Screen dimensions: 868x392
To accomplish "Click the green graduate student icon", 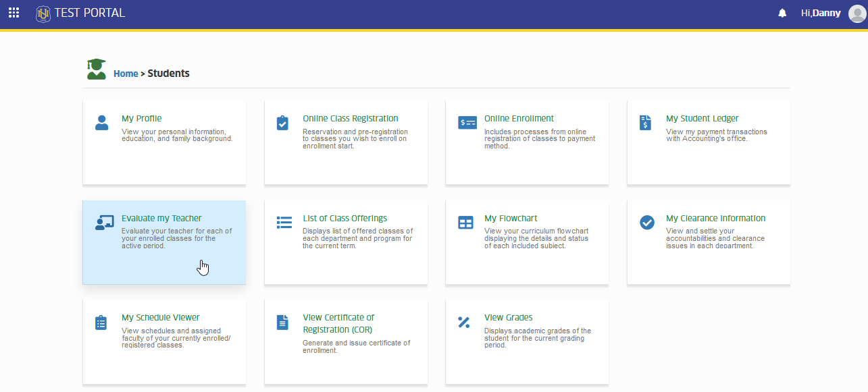I will click(97, 69).
